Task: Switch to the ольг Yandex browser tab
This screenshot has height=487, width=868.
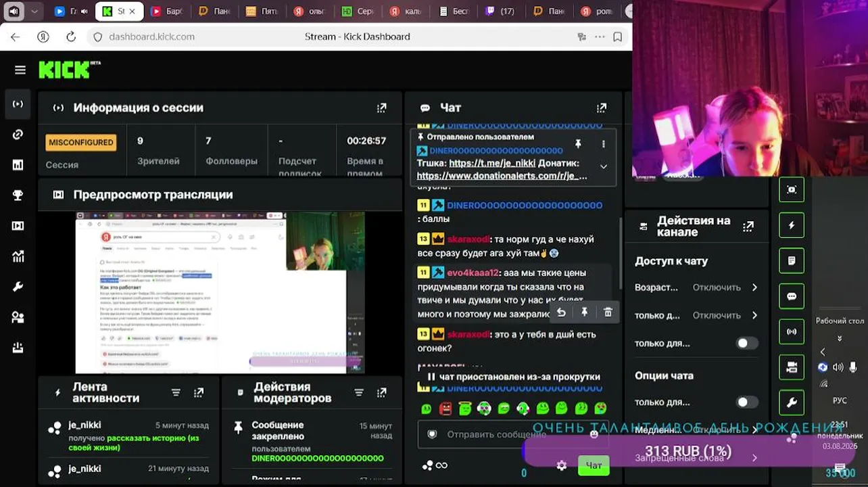Action: click(310, 11)
